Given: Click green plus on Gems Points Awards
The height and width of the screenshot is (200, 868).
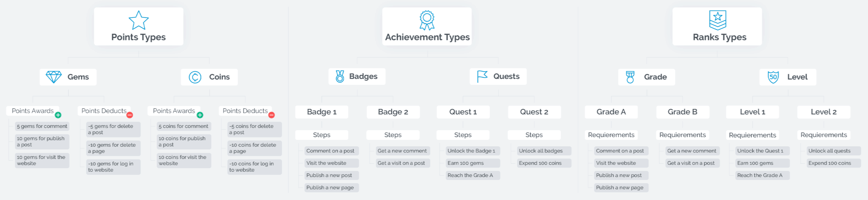Looking at the screenshot, I should tap(58, 115).
